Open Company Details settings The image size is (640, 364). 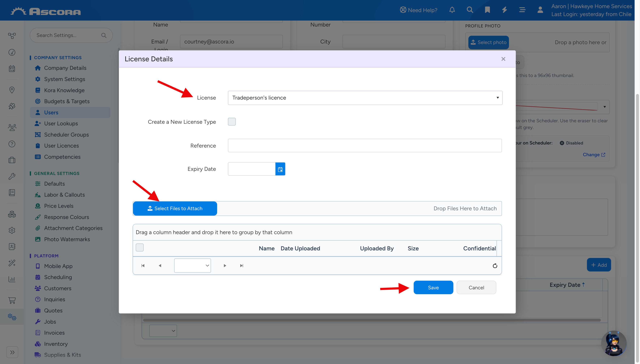(65, 68)
